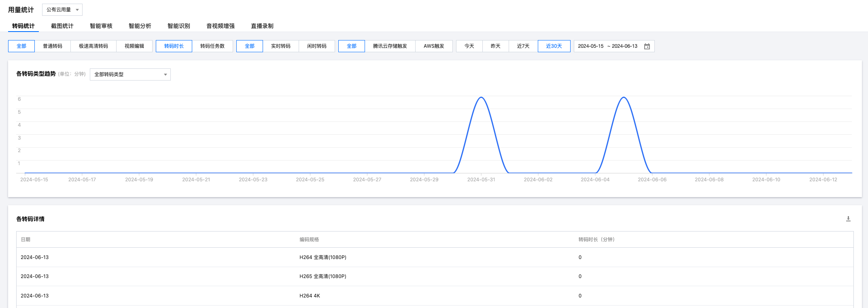Select 普通转码 filter option
868x308 pixels.
[x=53, y=46]
